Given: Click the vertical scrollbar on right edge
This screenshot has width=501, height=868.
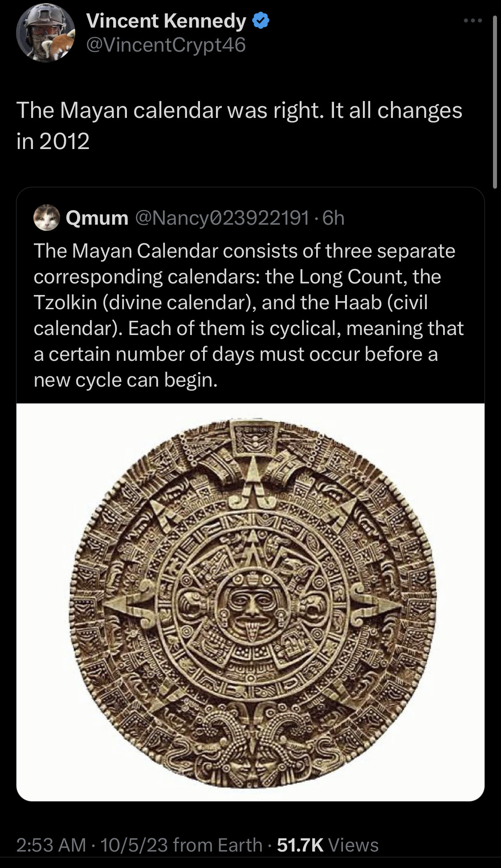Looking at the screenshot, I should point(495,102).
